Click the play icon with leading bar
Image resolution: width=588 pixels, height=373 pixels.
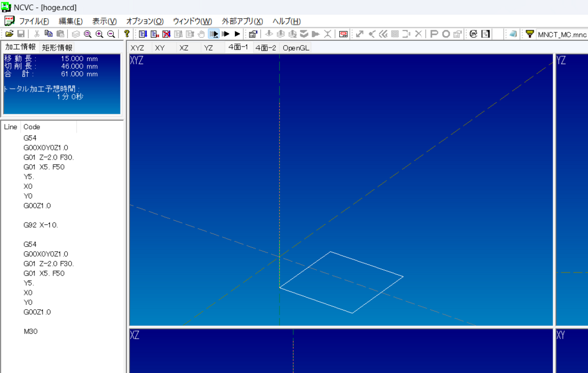pyautogui.click(x=225, y=34)
